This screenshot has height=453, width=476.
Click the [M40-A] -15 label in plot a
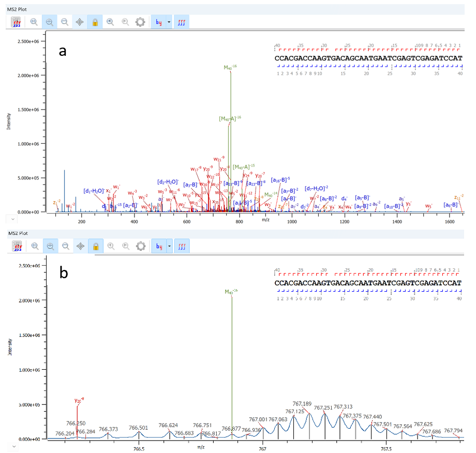(244, 167)
